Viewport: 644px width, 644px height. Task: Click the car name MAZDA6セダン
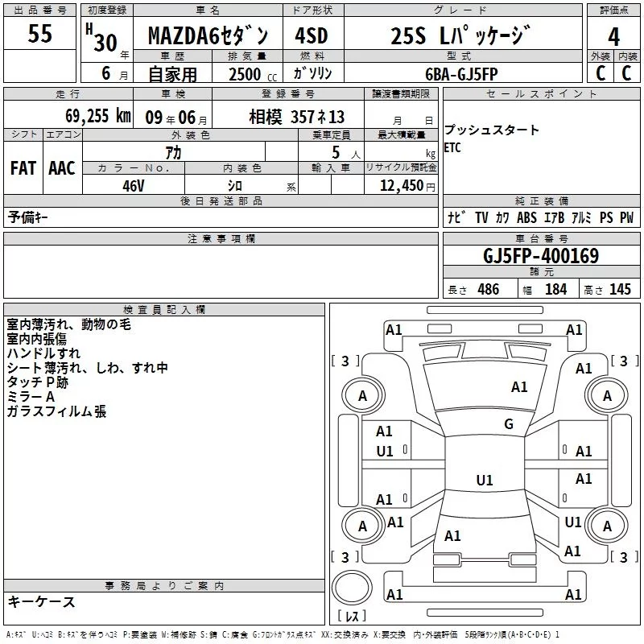[x=208, y=35]
